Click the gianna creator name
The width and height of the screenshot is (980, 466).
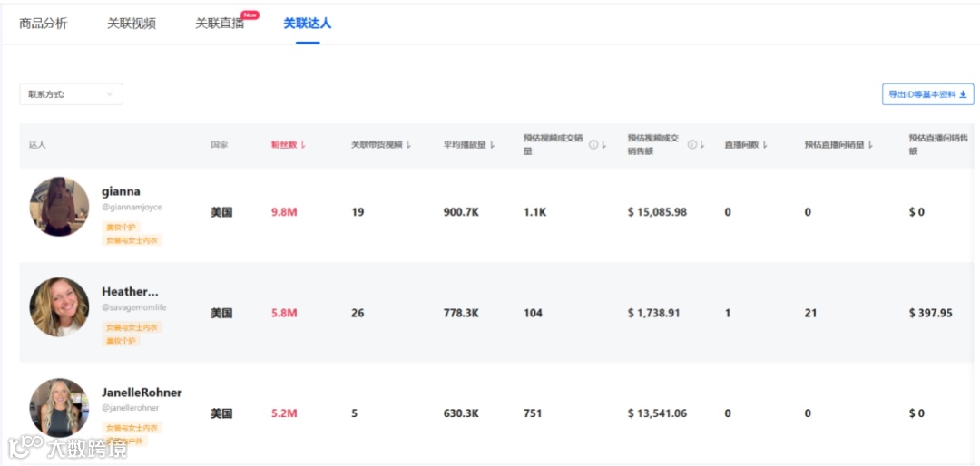[x=121, y=192]
